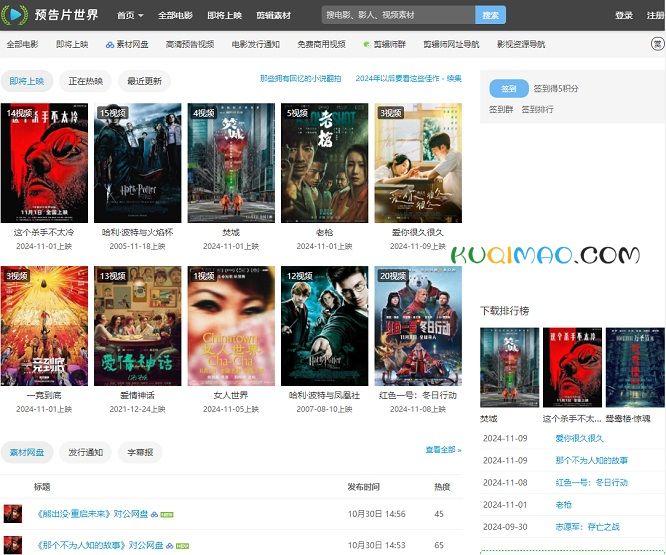Open 全部电影 in the secondary nav
Viewport: 666px width, 555px height.
(22, 44)
